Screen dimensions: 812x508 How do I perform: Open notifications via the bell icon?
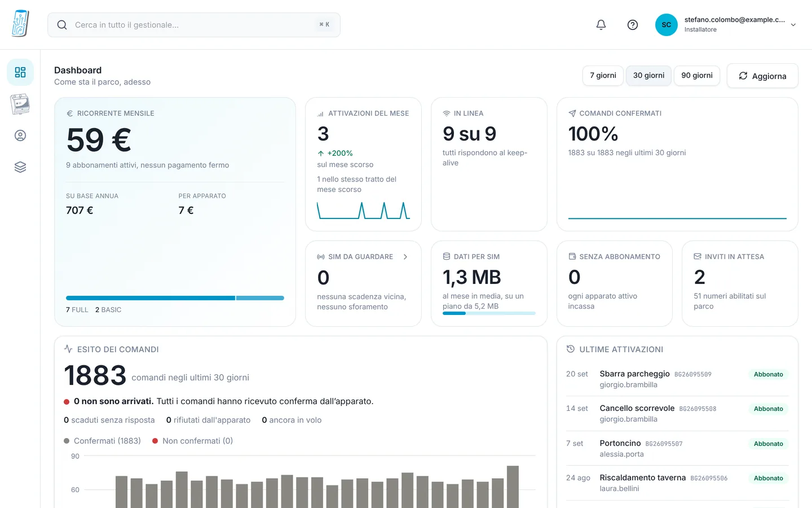(601, 25)
